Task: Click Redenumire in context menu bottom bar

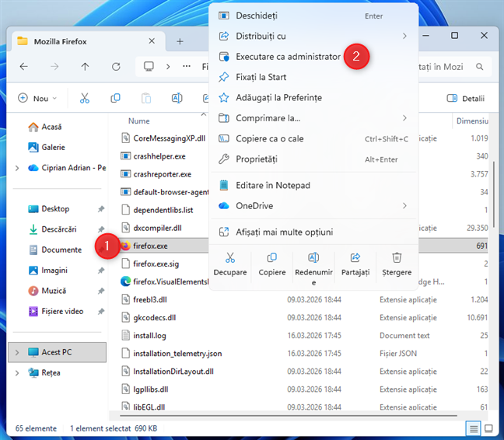Action: pyautogui.click(x=313, y=269)
